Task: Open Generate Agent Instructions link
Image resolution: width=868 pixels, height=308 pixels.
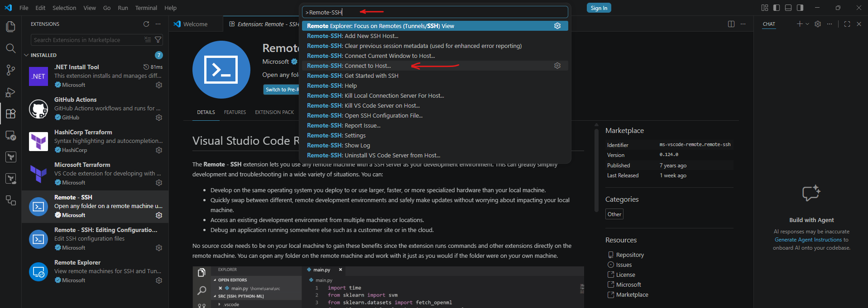Action: (x=808, y=240)
